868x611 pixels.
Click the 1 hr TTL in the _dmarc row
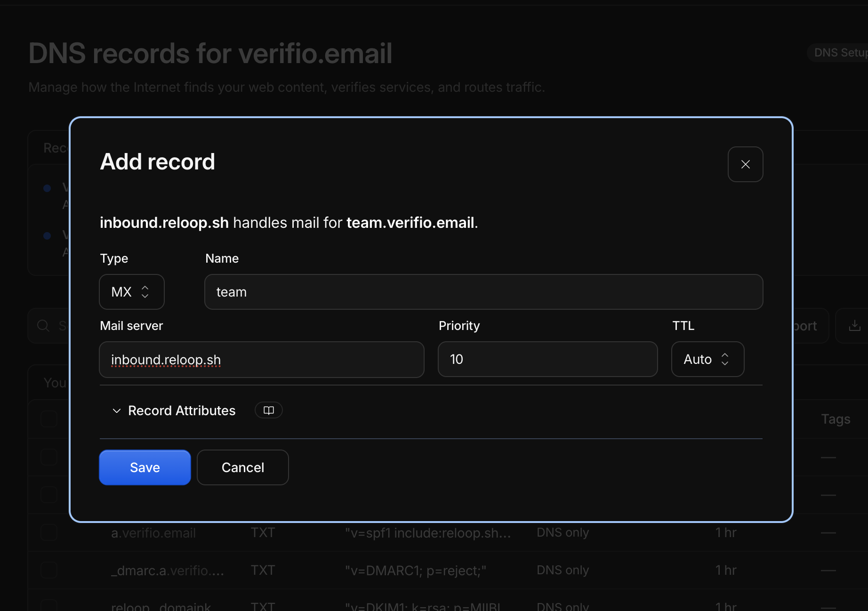tap(726, 570)
